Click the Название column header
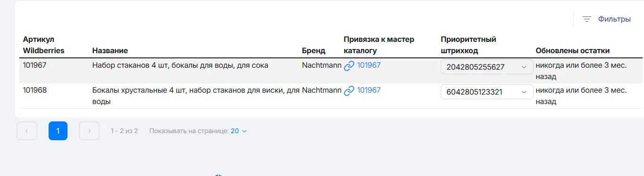 110,50
